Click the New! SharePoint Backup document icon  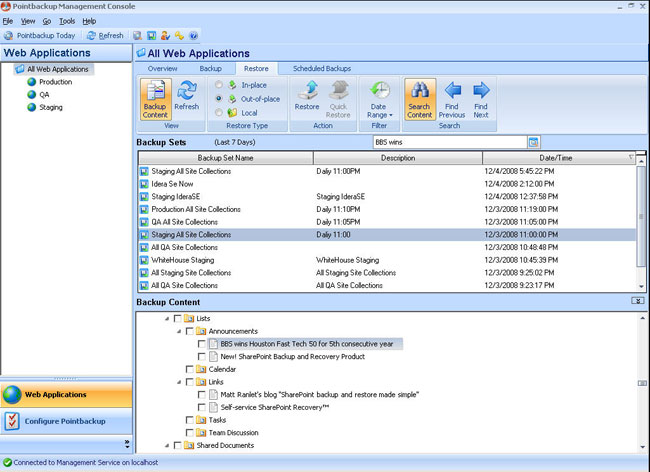point(213,356)
